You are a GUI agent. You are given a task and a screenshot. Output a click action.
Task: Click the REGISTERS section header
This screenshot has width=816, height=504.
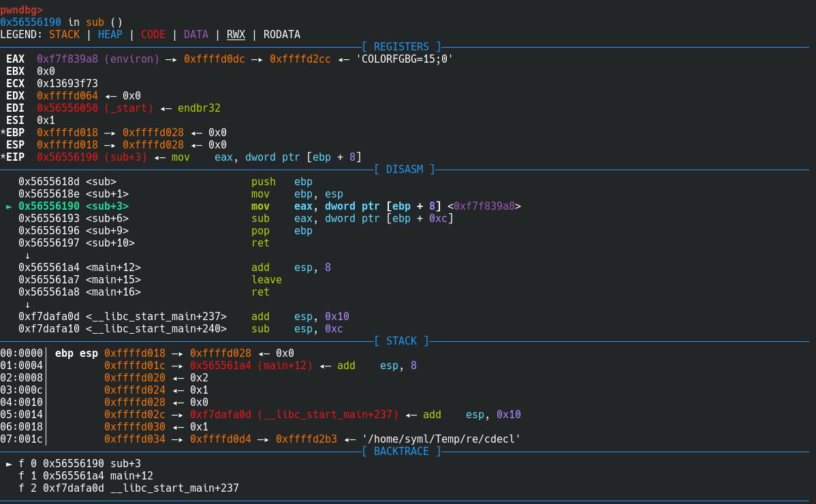coord(401,47)
